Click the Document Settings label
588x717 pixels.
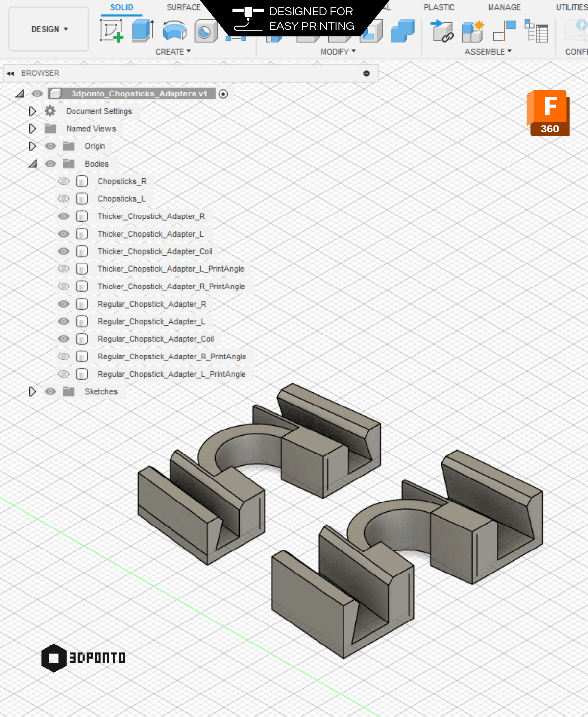[x=99, y=111]
